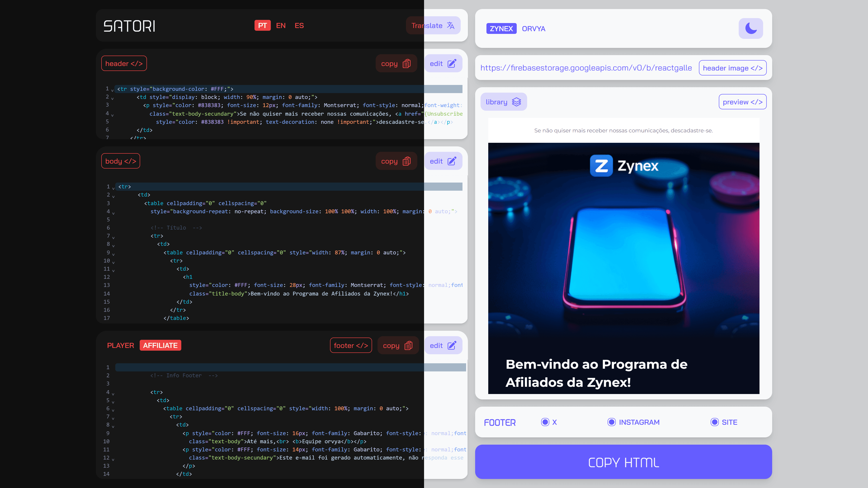Click the translate language icon

[x=451, y=26]
